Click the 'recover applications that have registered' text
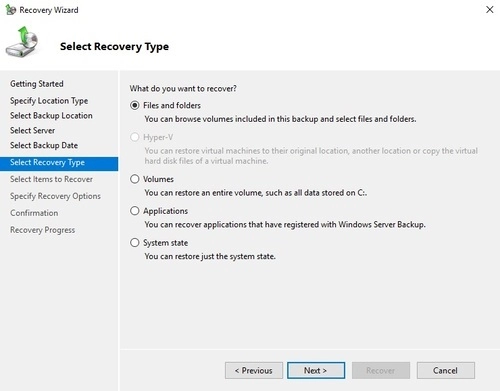The height and width of the screenshot is (391, 500). coord(285,225)
